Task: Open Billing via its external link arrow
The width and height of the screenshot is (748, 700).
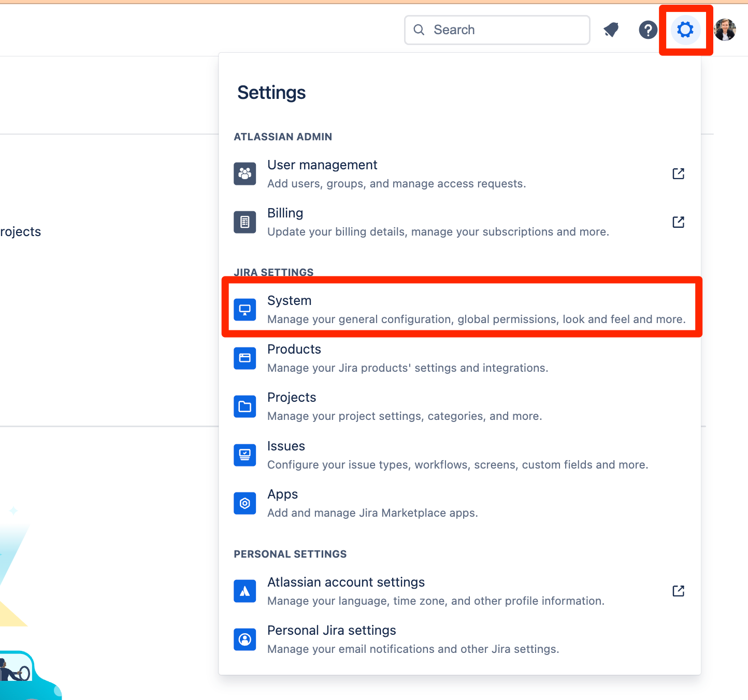Action: pos(678,222)
